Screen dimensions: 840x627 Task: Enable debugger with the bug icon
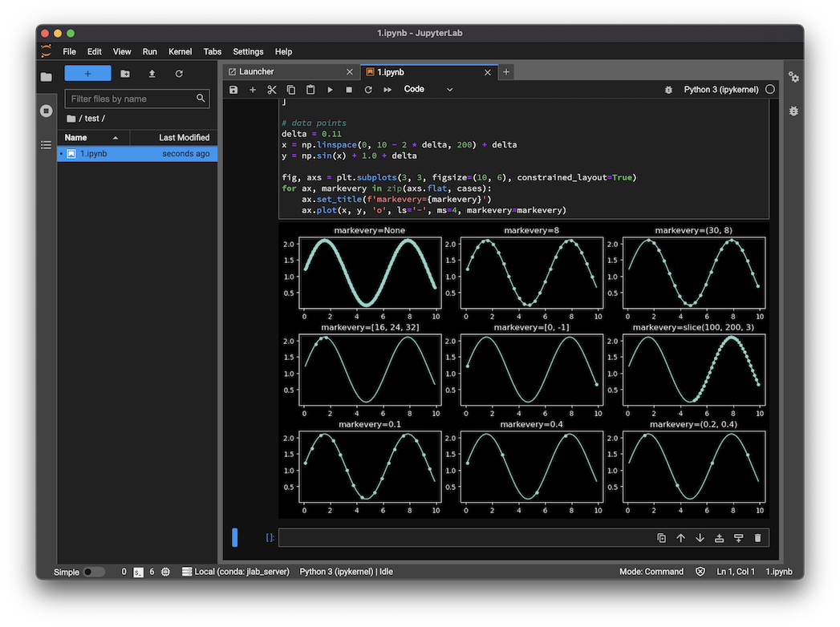click(668, 90)
